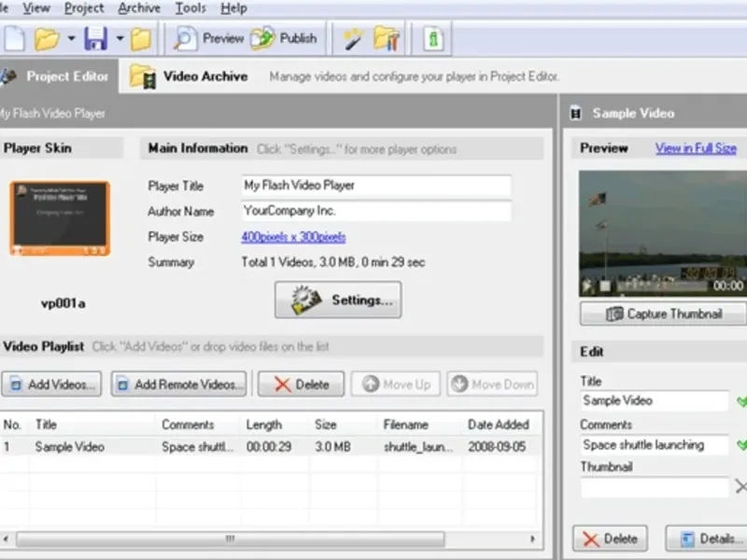Screen dimensions: 747x560
Task: Open the Help menu
Action: (233, 8)
